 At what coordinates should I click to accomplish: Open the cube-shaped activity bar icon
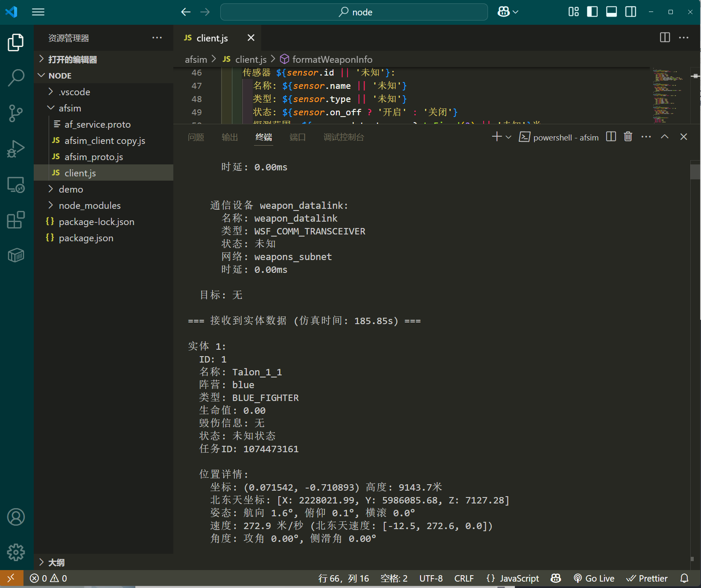[x=16, y=255]
